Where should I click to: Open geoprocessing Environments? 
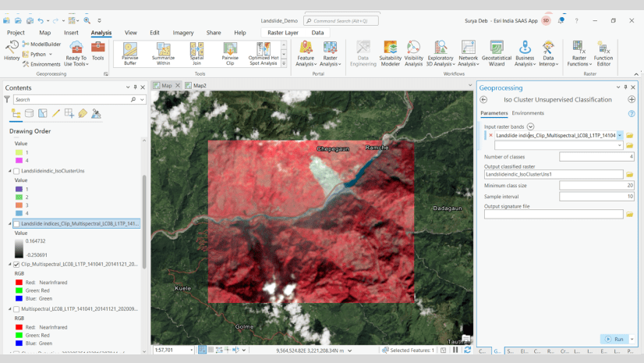click(41, 64)
